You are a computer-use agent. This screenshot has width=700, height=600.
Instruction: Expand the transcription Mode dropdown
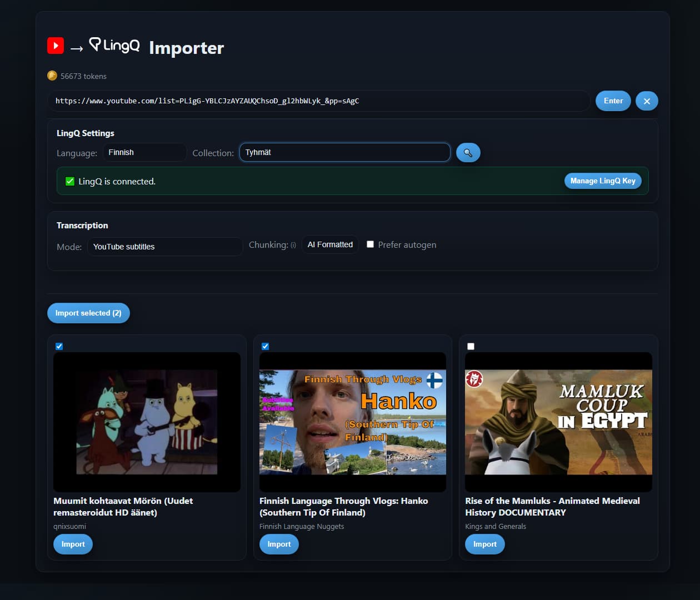click(164, 247)
